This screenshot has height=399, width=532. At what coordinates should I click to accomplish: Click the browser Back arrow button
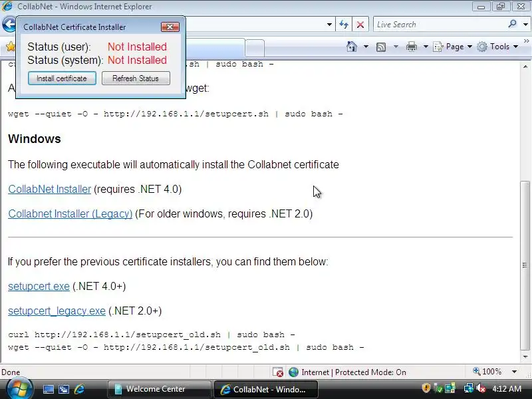[9, 24]
